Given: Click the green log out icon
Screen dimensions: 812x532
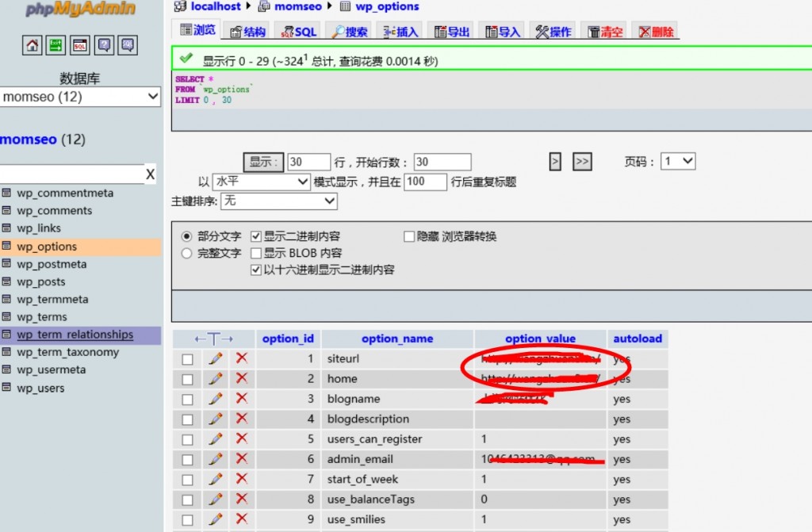Looking at the screenshot, I should tap(56, 45).
